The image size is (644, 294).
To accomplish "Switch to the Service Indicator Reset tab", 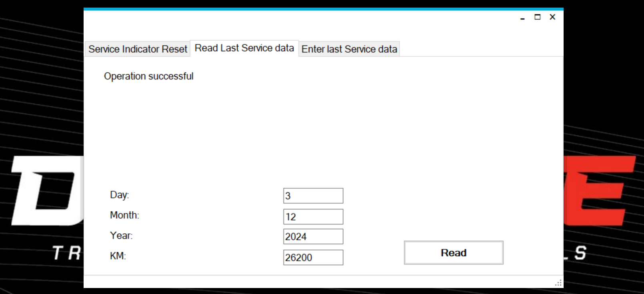I will coord(138,49).
